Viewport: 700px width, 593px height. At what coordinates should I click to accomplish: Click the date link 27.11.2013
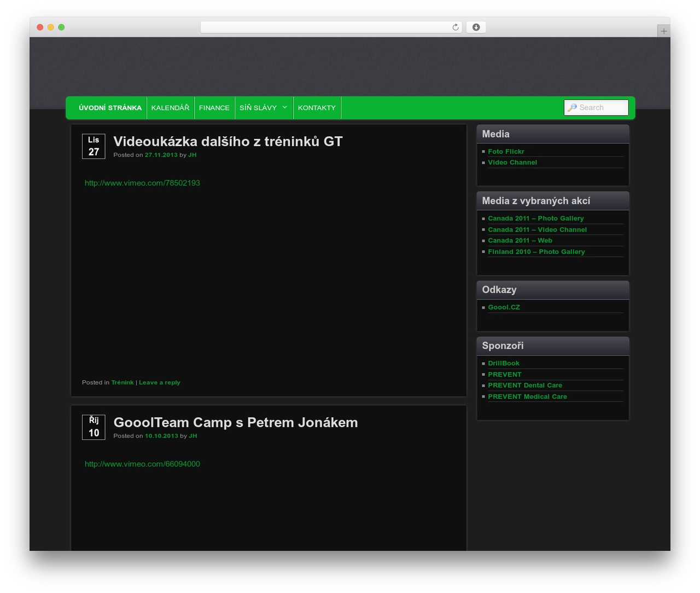[161, 155]
